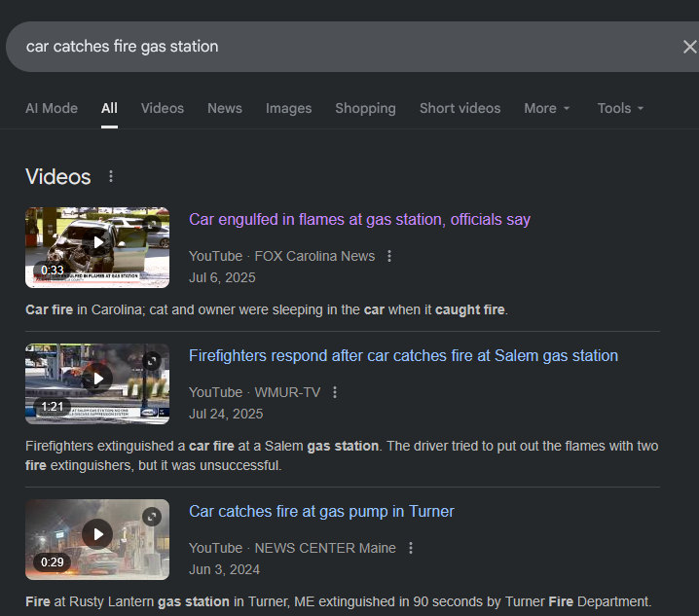Go to the News tab

(x=225, y=108)
